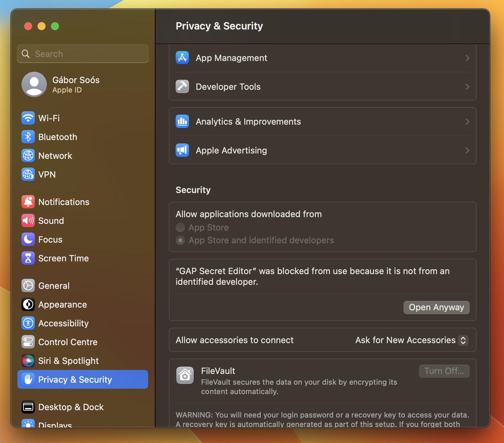Click the Accessibility icon in sidebar
Image resolution: width=504 pixels, height=443 pixels.
click(28, 323)
